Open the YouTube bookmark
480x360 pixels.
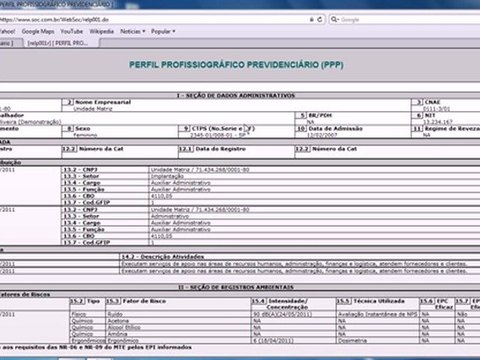[71, 31]
